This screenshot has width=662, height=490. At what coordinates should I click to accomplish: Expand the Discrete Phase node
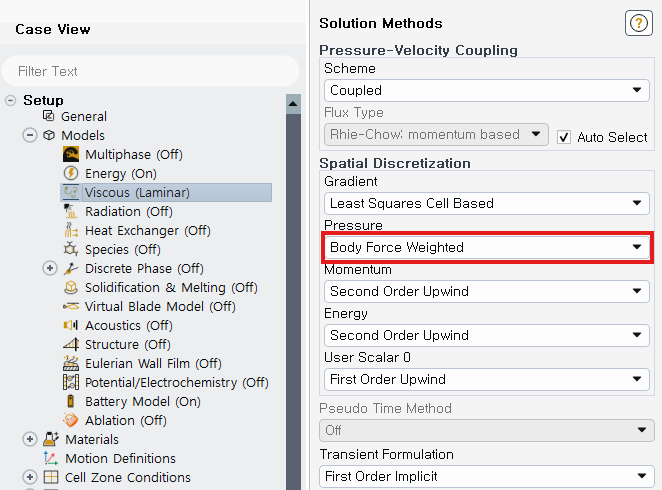(50, 269)
